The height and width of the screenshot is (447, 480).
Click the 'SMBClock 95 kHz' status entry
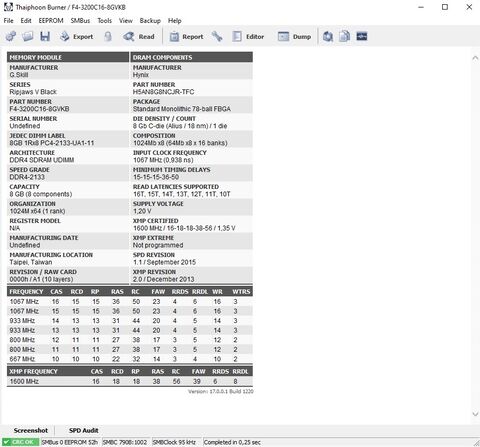pyautogui.click(x=174, y=442)
